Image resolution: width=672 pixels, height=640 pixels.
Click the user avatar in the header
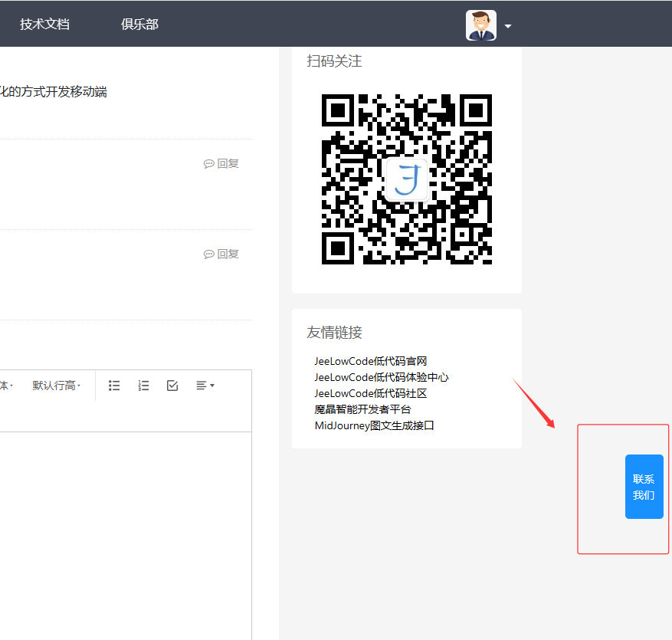pyautogui.click(x=480, y=25)
